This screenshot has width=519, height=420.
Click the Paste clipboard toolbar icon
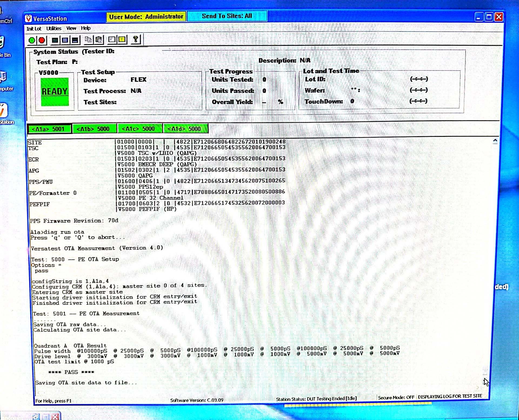(99, 40)
